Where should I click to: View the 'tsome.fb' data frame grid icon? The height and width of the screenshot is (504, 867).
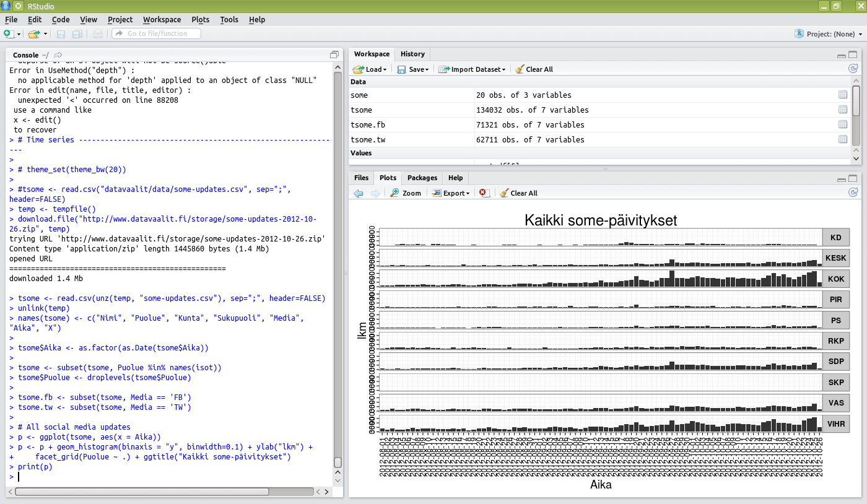(x=843, y=124)
